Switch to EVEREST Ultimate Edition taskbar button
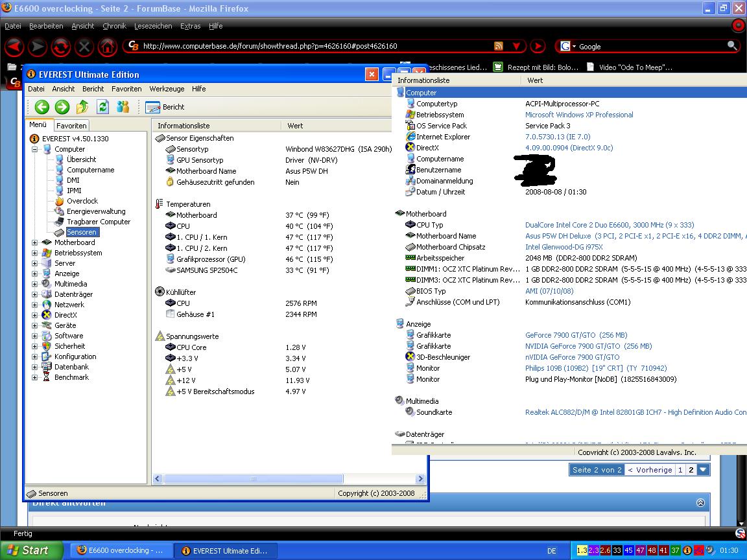This screenshot has width=747, height=560. tap(226, 550)
